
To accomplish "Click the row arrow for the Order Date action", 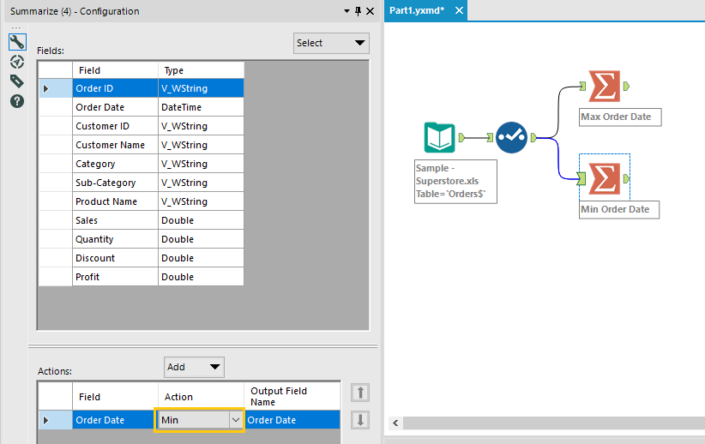I will click(45, 420).
